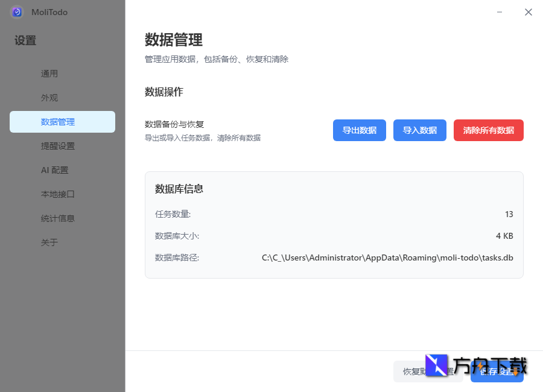Minimize the MoliTodo window

499,11
